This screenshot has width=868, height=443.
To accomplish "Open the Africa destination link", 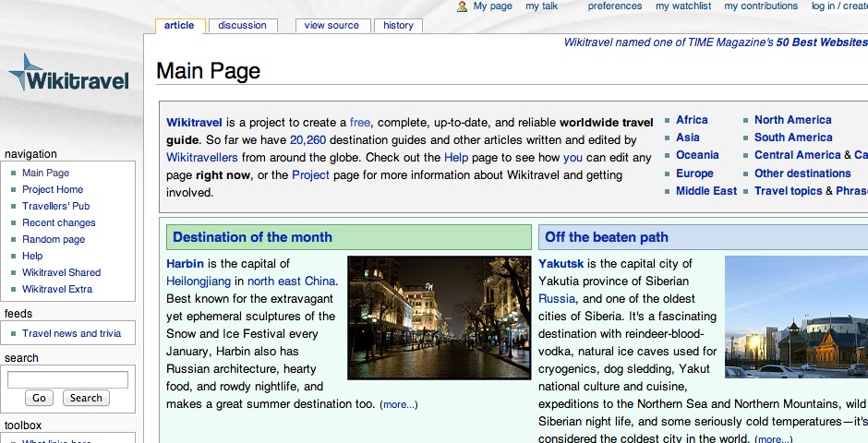I will coord(692,119).
